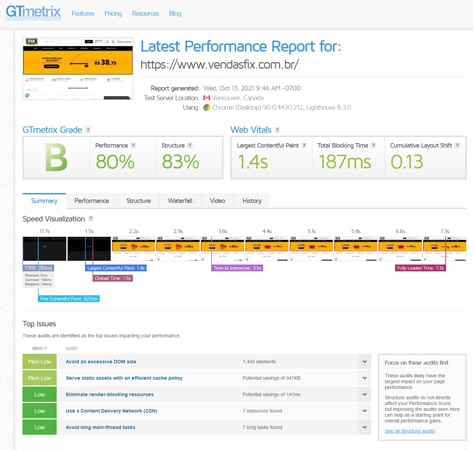Screen dimensions: 473x450
Task: Open 'Serve static assets with efficient cache policy' audit
Action: click(124, 378)
